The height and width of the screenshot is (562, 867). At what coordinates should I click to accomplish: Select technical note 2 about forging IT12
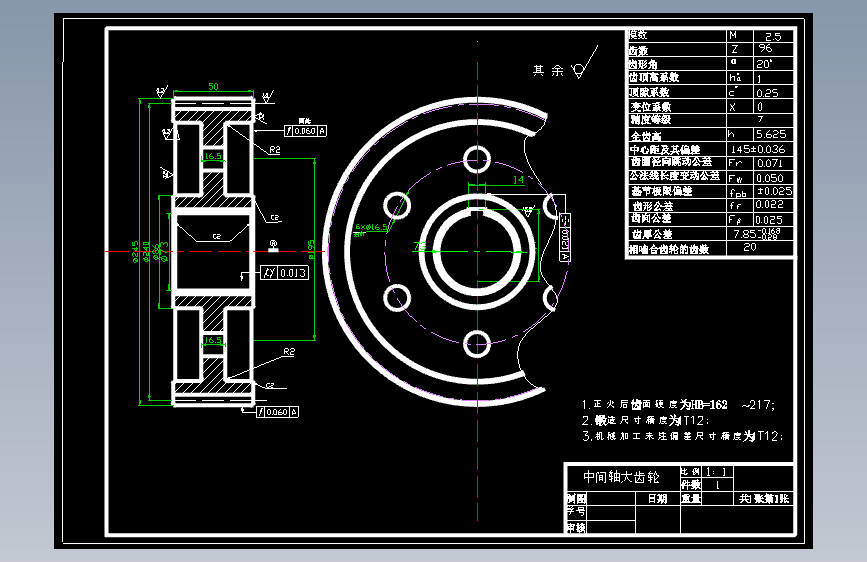click(x=645, y=420)
